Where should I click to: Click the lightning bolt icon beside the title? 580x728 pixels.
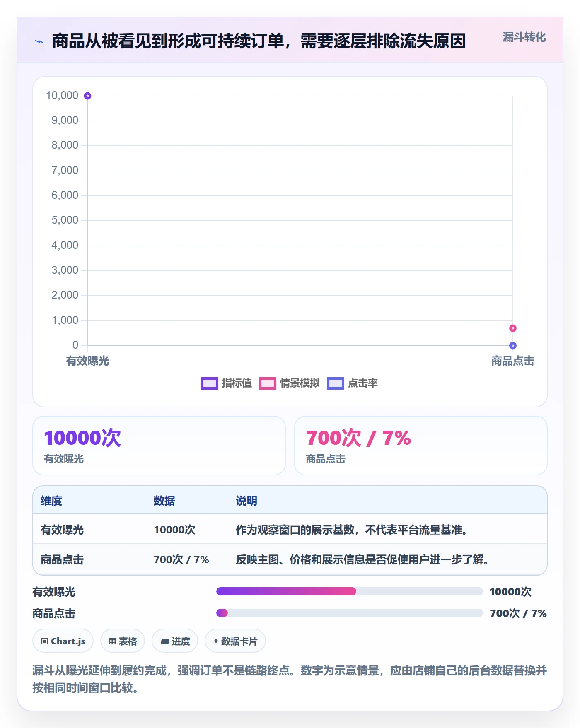[39, 41]
